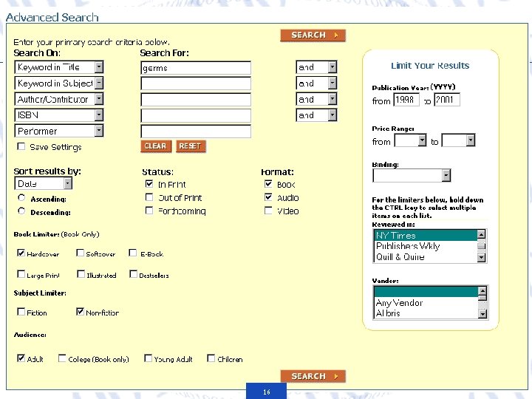Check the Fiction subject limiter
Screen dimensions: 532x399
[21, 312]
